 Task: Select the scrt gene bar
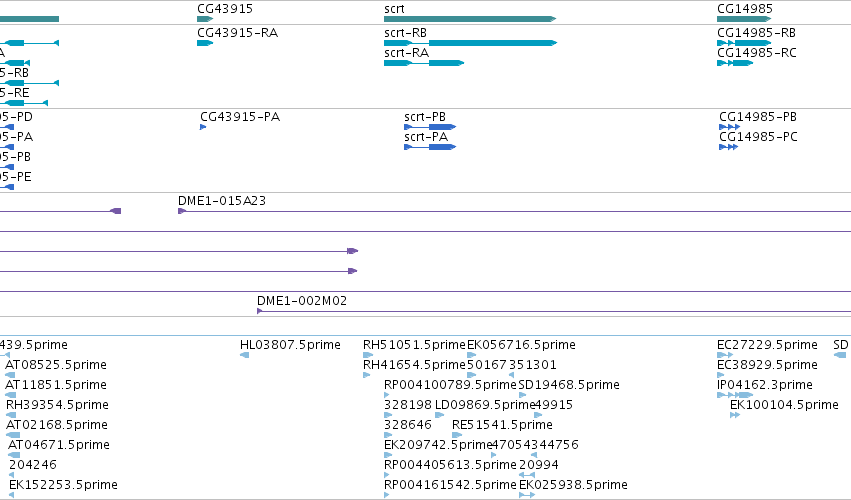[470, 19]
